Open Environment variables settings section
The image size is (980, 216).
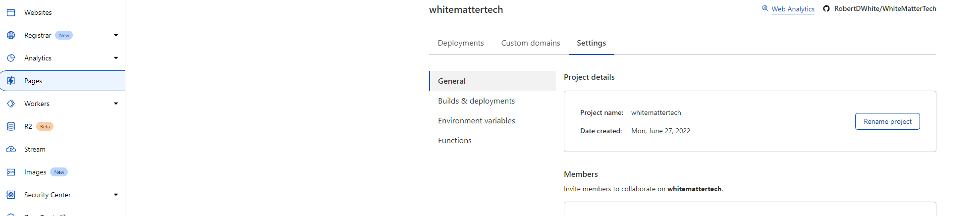point(476,121)
